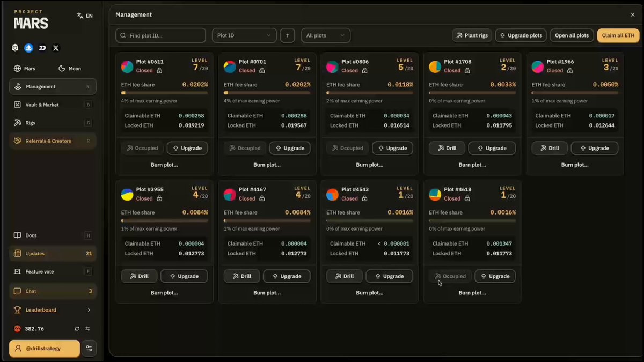Toggle the lock on Plot #4167

point(262,198)
